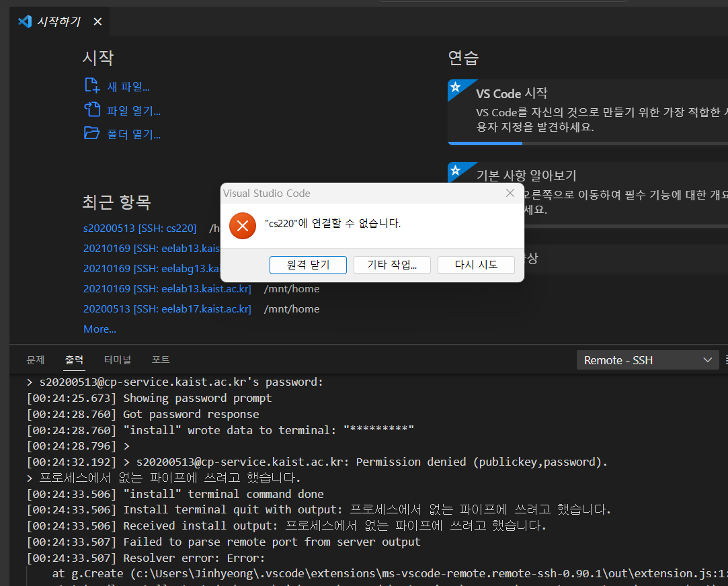Select the 출력 tab in the bottom panel

pos(74,360)
